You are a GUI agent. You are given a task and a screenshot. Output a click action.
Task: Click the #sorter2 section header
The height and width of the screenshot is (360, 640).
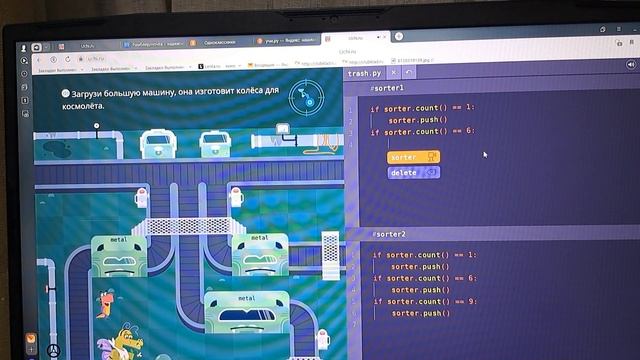click(389, 234)
